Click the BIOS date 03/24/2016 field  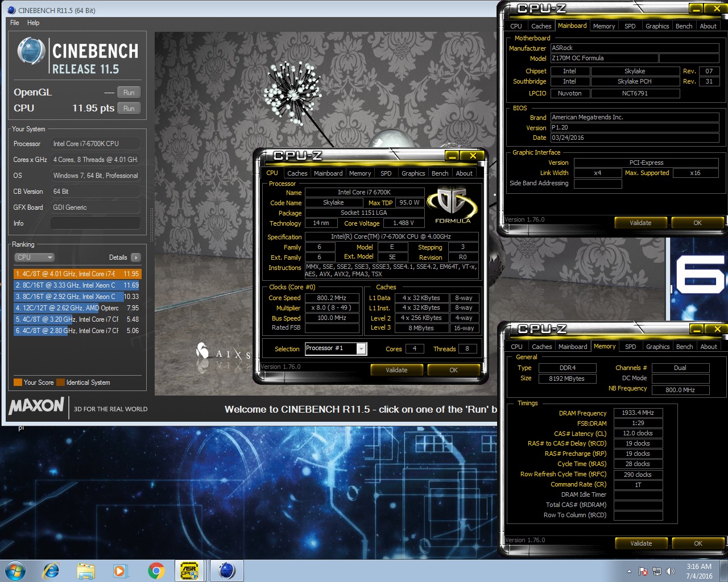pyautogui.click(x=635, y=138)
